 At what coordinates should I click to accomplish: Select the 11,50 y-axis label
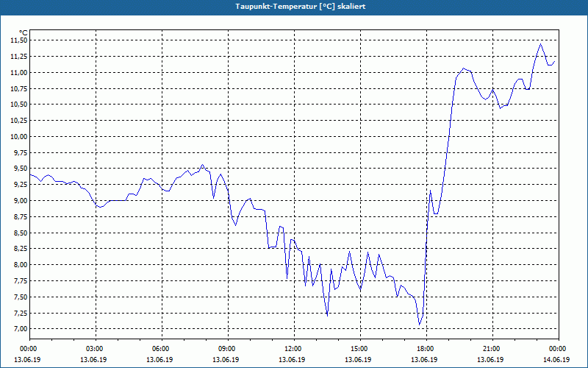pos(18,40)
